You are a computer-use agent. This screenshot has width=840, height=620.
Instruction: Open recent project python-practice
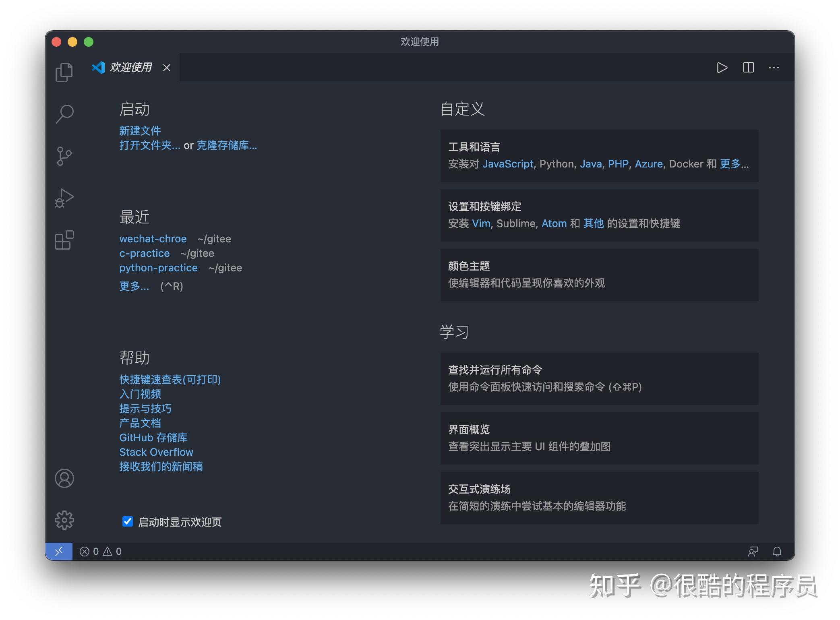(x=158, y=267)
